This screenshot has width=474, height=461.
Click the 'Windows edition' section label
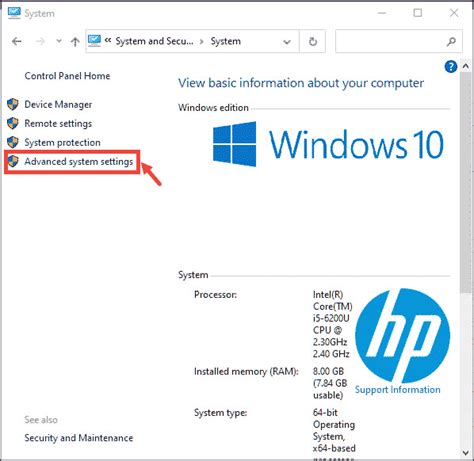point(213,108)
